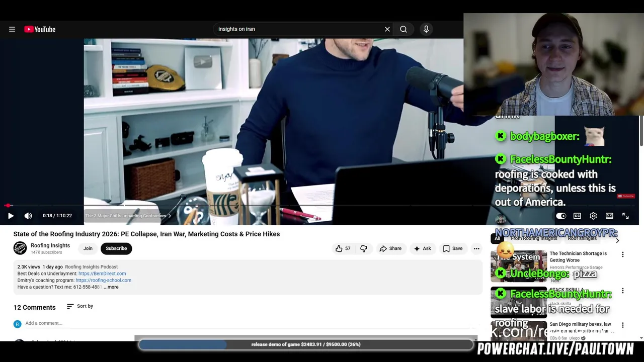
Task: Go to YouTube home via logo
Action: click(40, 29)
